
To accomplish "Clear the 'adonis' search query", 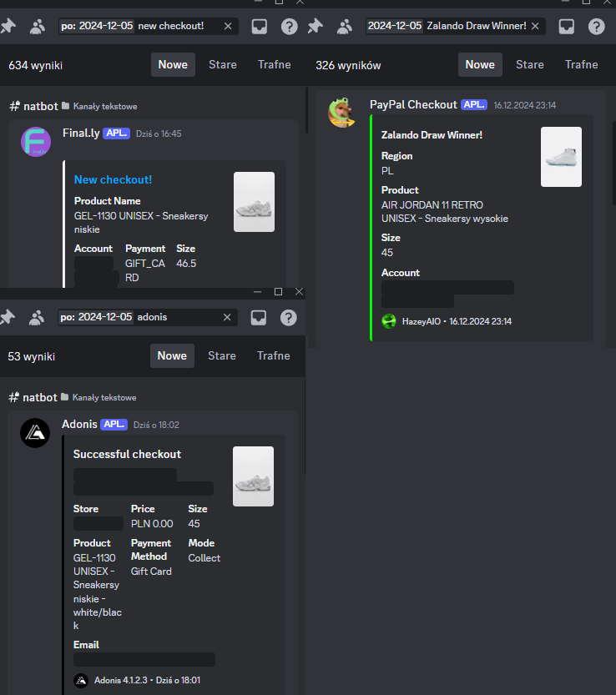I will click(227, 317).
